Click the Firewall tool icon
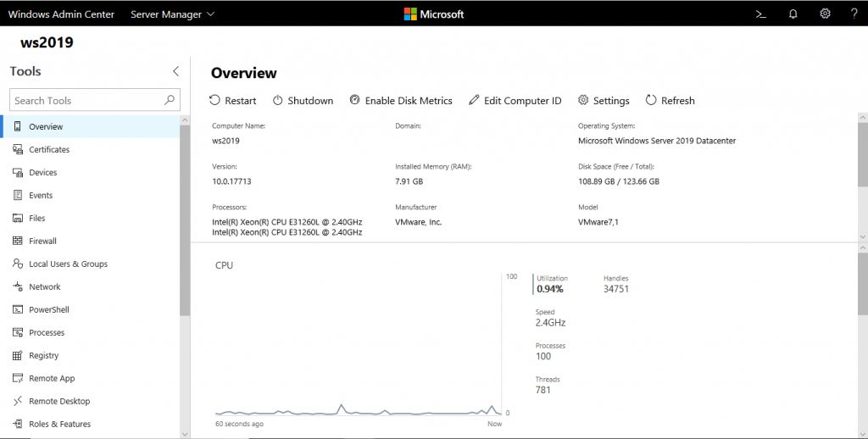This screenshot has height=439, width=868. click(x=18, y=241)
